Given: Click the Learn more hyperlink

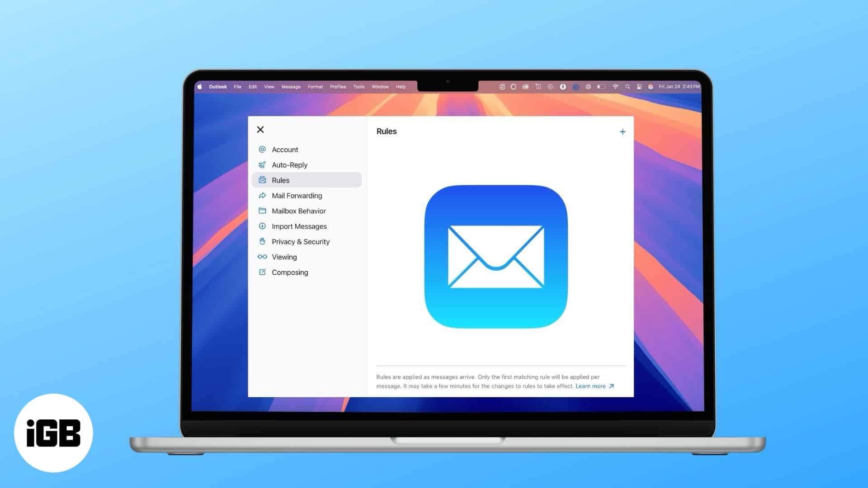Looking at the screenshot, I should coord(591,386).
